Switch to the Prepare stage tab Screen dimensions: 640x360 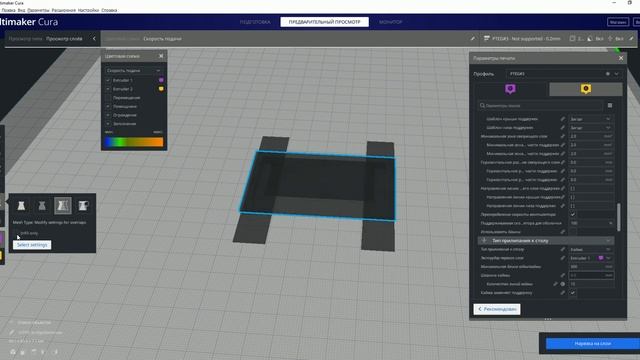(x=255, y=22)
